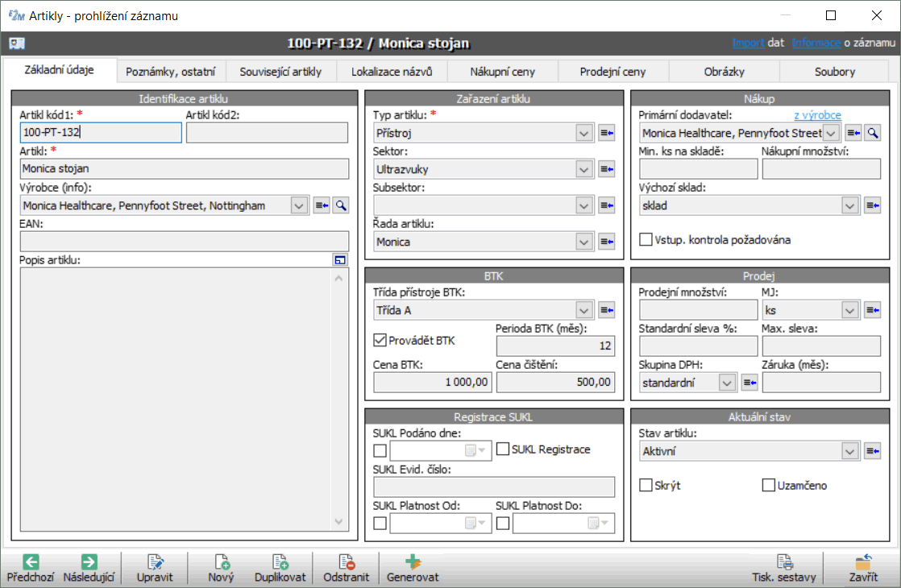Switch to Soubory tab

coord(834,72)
